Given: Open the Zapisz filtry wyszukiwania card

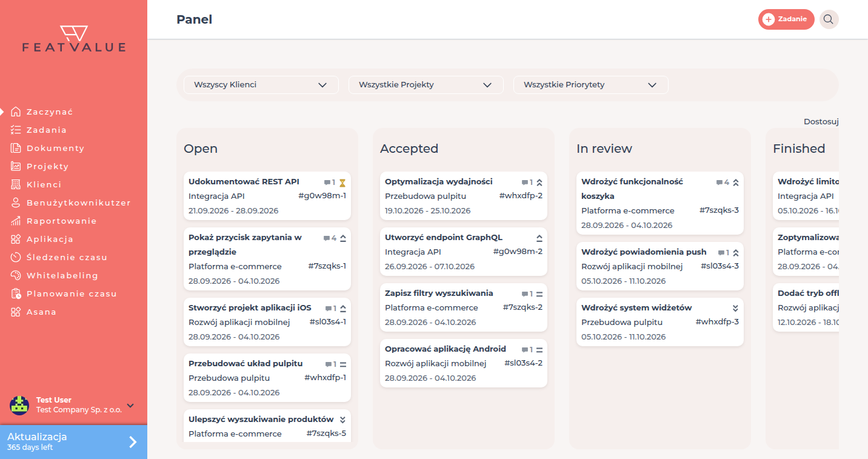Looking at the screenshot, I should tap(463, 307).
